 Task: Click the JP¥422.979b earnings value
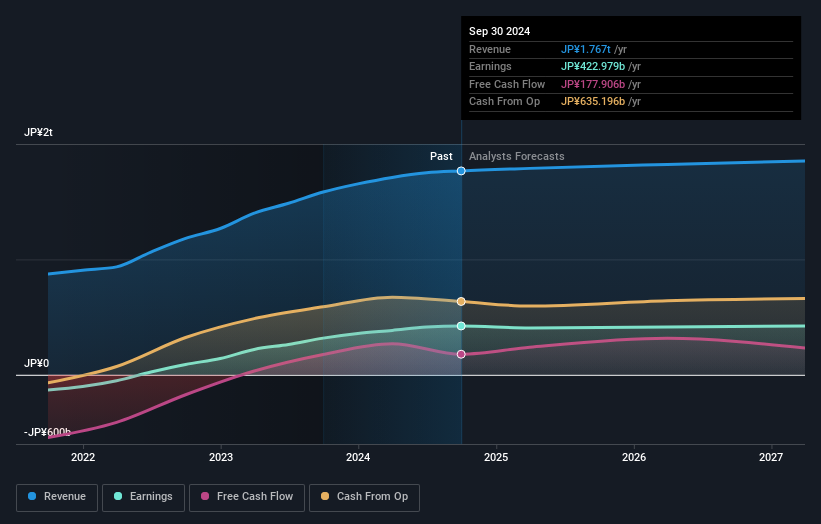(x=593, y=66)
